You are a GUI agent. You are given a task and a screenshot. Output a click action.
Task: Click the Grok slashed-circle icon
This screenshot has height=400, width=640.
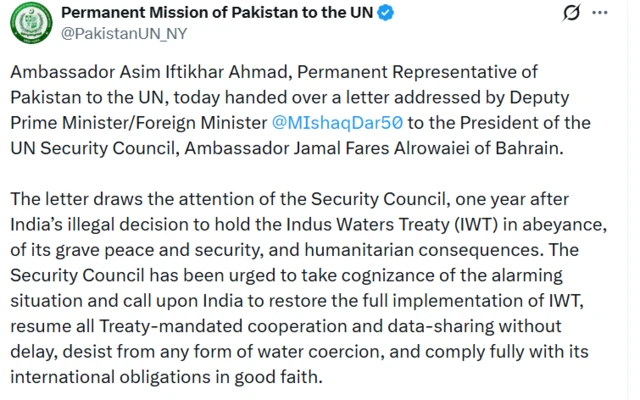point(572,14)
